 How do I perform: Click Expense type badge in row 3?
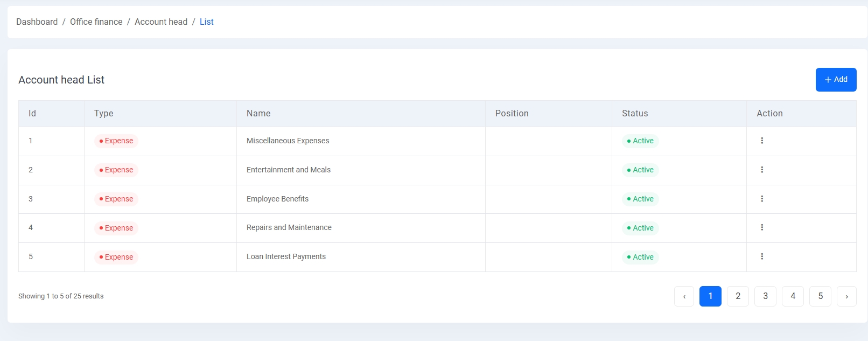(x=116, y=199)
